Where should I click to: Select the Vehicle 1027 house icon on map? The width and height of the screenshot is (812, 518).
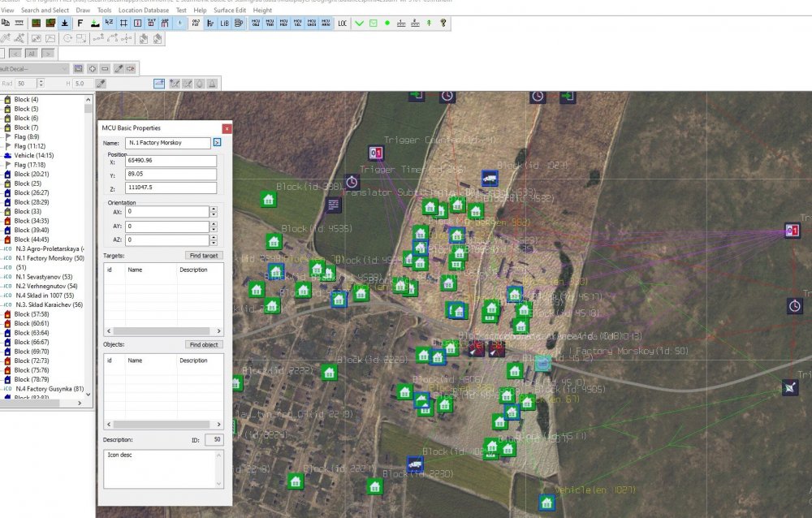click(547, 503)
